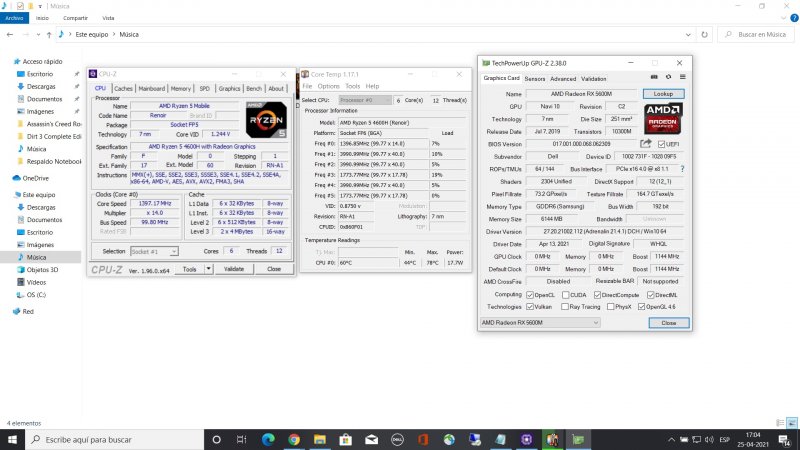Open File Explorer taskbar icon
The image size is (800, 450).
pos(320,439)
